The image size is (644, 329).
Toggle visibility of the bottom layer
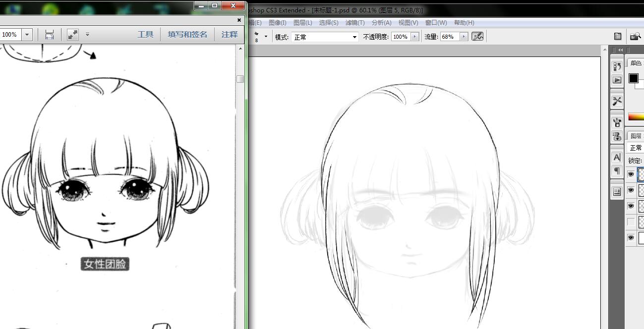click(x=631, y=238)
